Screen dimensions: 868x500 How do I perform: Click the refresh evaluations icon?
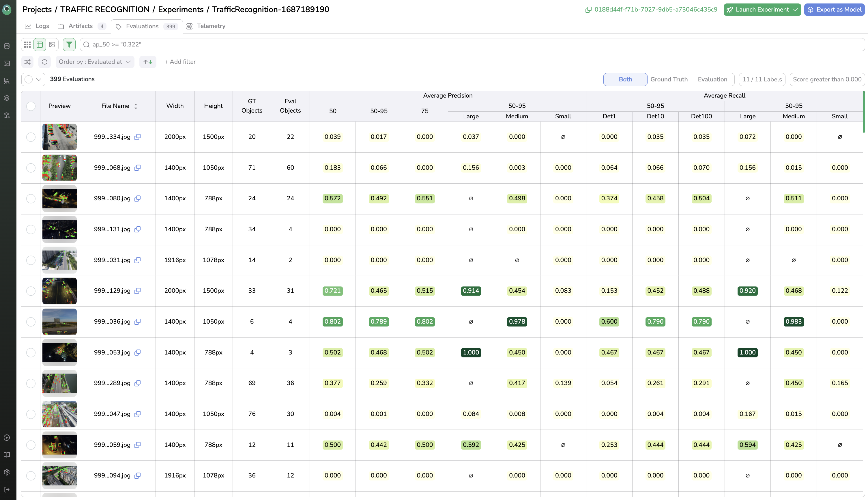coord(45,62)
